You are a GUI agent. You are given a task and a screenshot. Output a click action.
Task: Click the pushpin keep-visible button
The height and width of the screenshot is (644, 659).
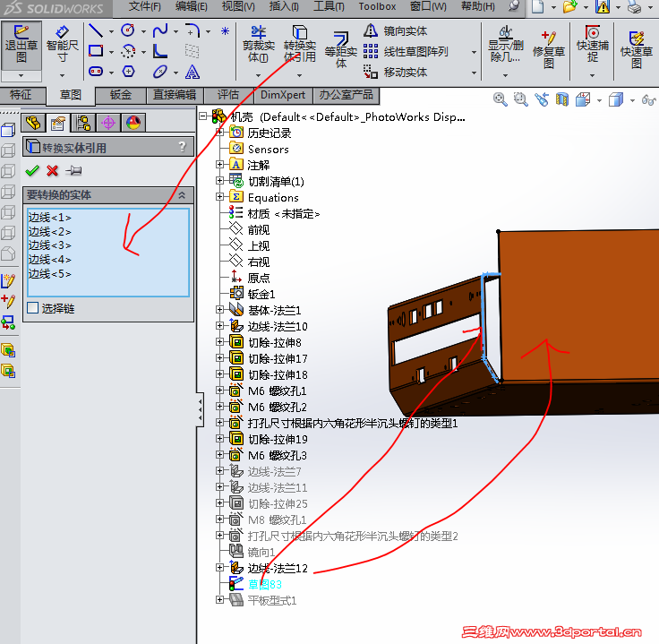73,171
